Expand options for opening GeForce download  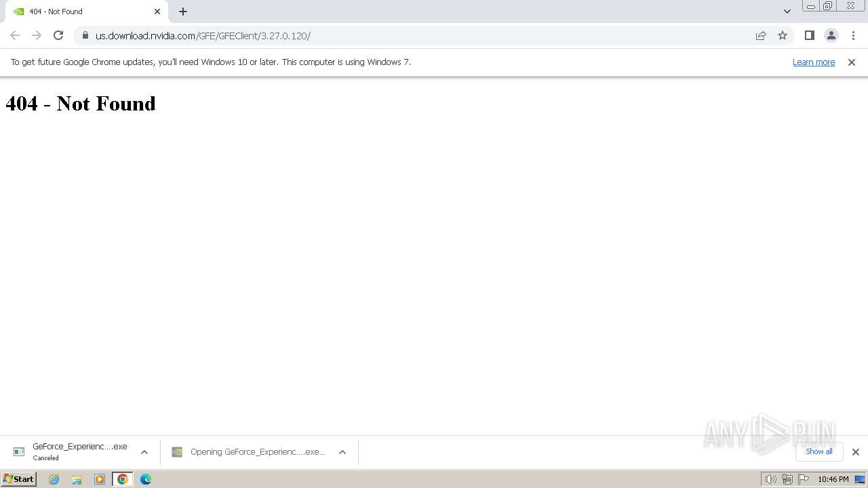coord(342,452)
